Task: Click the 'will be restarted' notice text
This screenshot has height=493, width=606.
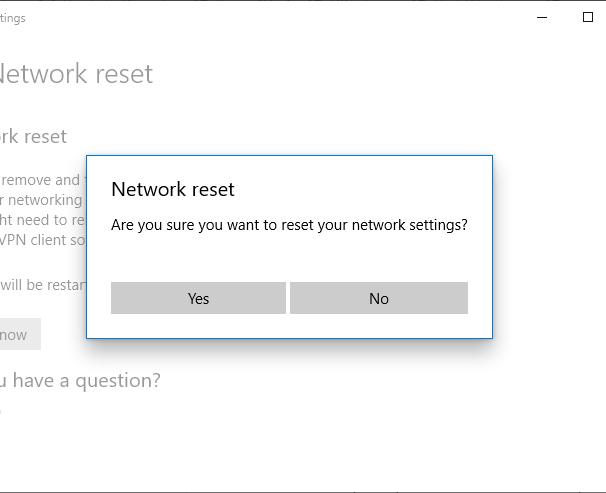Action: [42, 284]
